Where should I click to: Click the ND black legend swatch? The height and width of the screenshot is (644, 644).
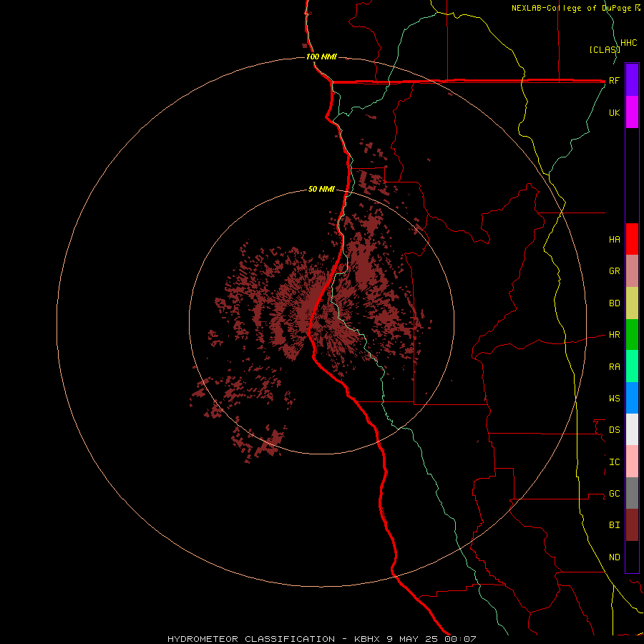(632, 557)
